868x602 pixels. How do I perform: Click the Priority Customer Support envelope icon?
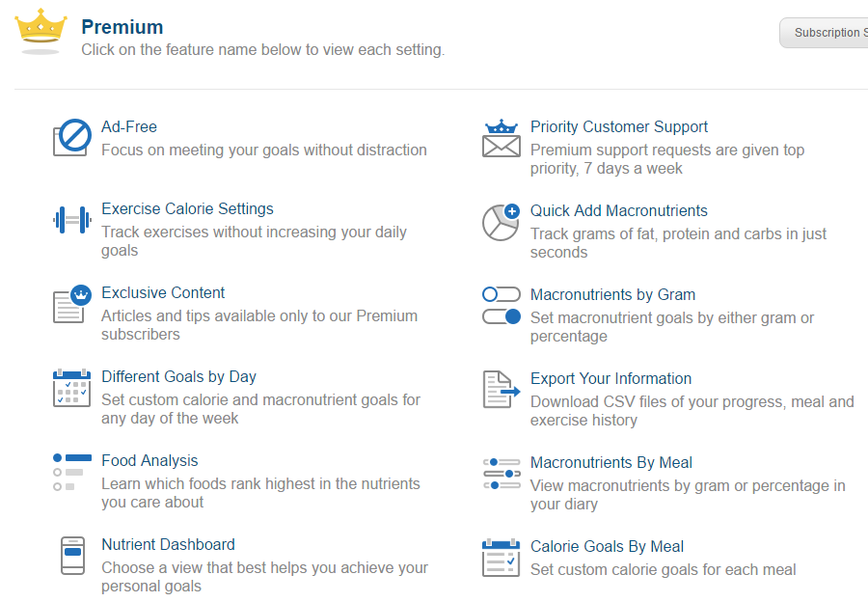pyautogui.click(x=501, y=138)
